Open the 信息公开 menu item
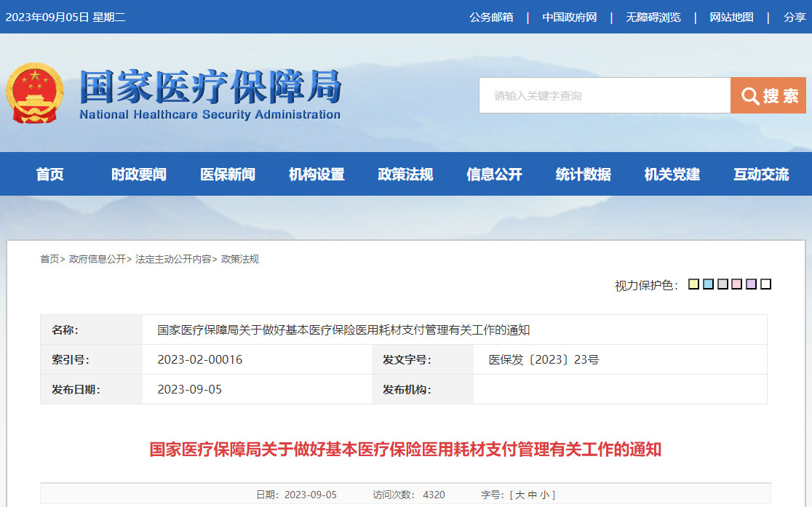The height and width of the screenshot is (507, 812). pos(493,174)
